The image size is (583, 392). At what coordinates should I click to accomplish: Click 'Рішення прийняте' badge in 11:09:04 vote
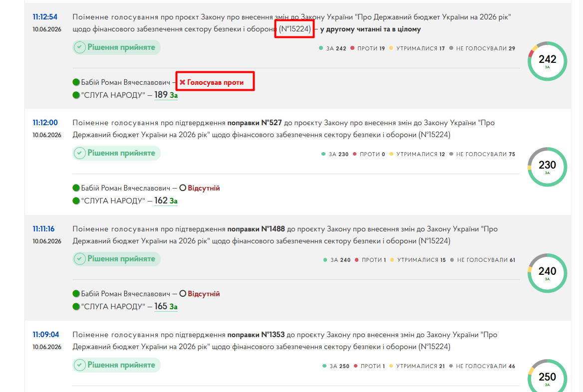click(116, 365)
